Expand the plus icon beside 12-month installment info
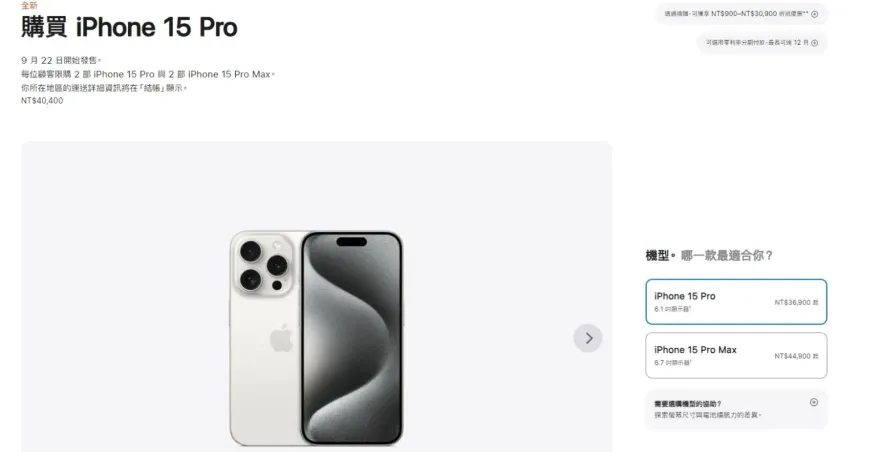This screenshot has height=452, width=880. coord(814,43)
